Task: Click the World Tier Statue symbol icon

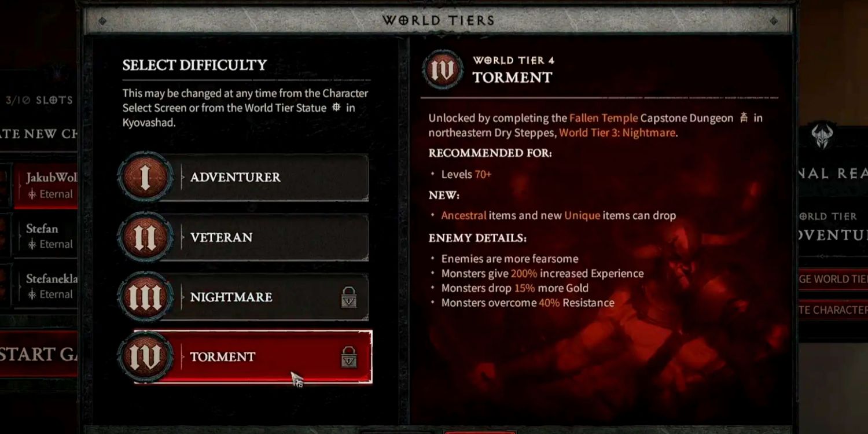Action: pos(336,108)
